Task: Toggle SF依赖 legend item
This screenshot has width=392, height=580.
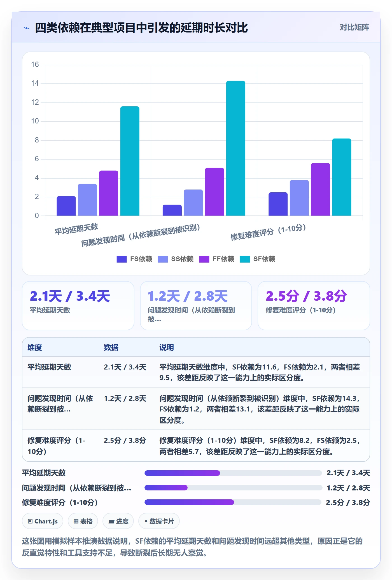Action: [258, 259]
